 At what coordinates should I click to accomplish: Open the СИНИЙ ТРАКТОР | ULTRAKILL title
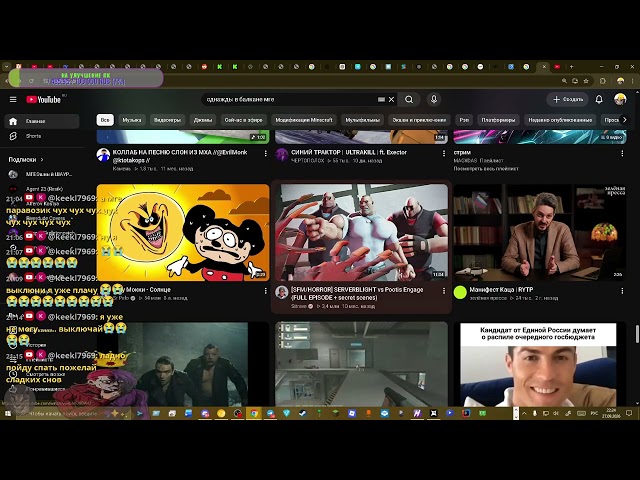(x=349, y=152)
